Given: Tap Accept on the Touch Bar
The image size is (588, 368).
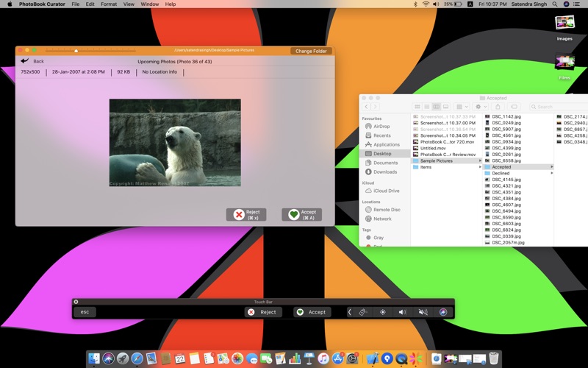Looking at the screenshot, I should pos(312,312).
